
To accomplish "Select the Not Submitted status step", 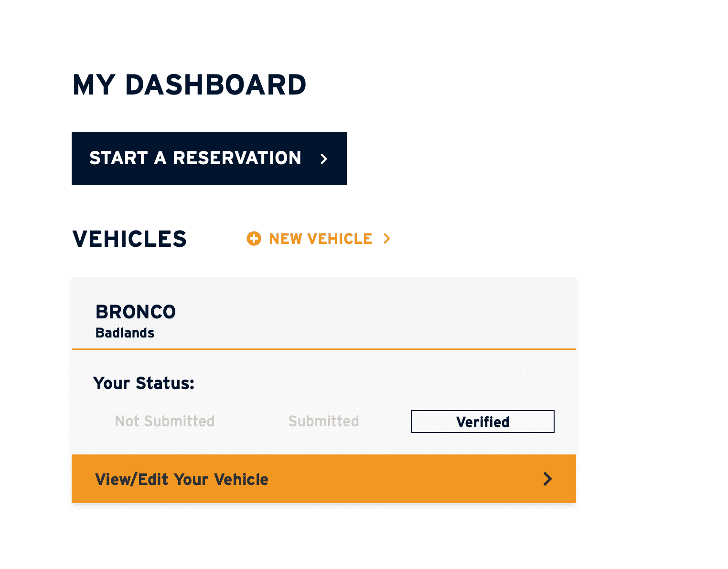I will [x=165, y=421].
